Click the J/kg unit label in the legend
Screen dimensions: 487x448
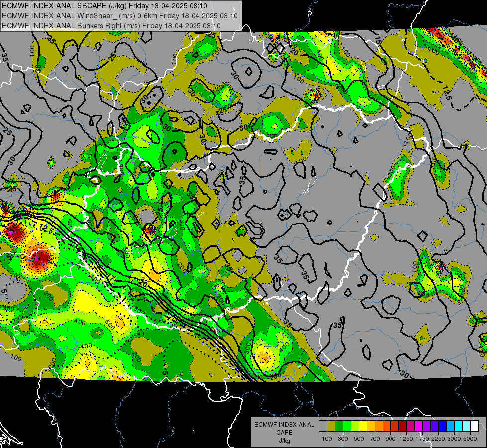[285, 441]
